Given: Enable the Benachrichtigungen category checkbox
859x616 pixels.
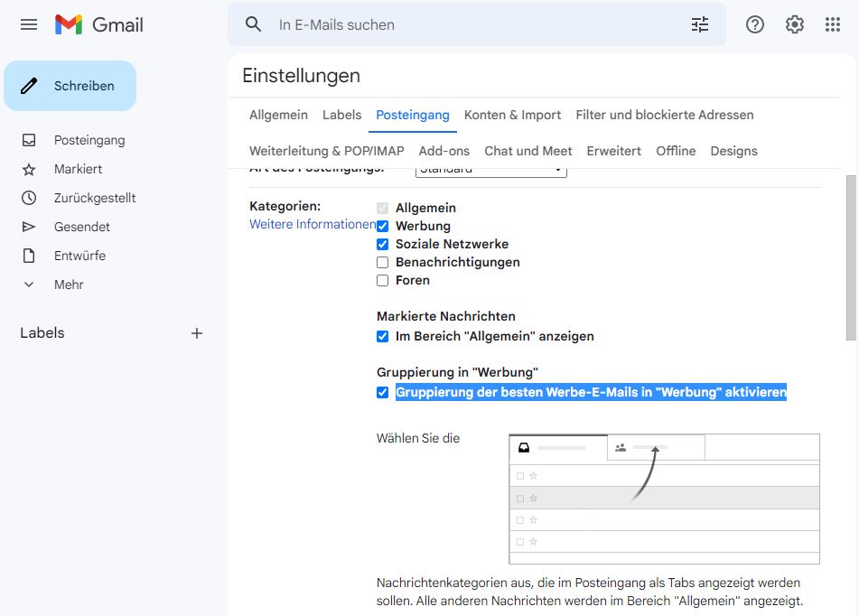Looking at the screenshot, I should pyautogui.click(x=383, y=262).
